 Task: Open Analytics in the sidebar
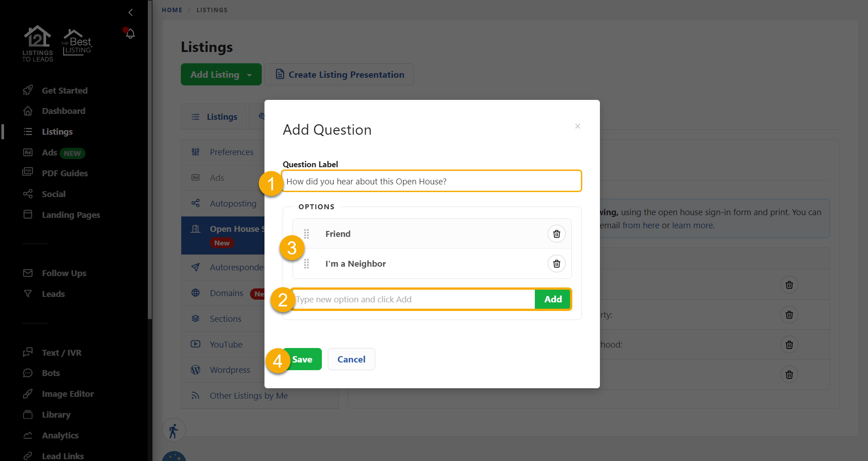tap(60, 435)
